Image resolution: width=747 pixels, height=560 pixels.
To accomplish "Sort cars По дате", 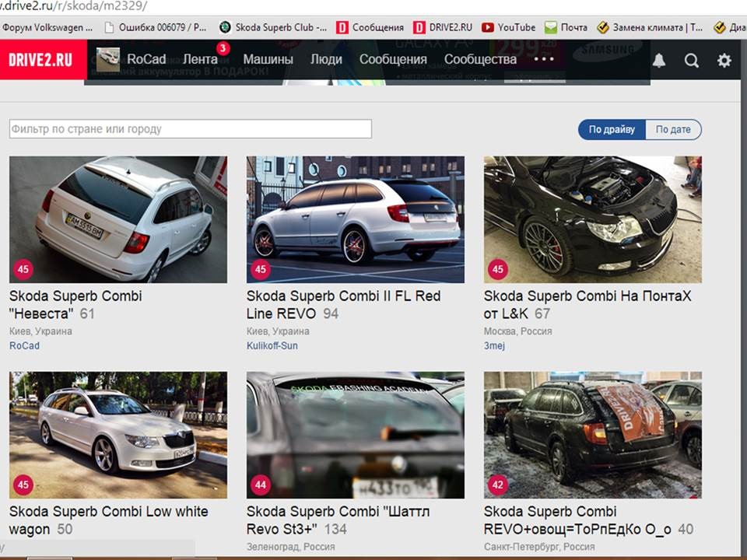I will click(673, 130).
